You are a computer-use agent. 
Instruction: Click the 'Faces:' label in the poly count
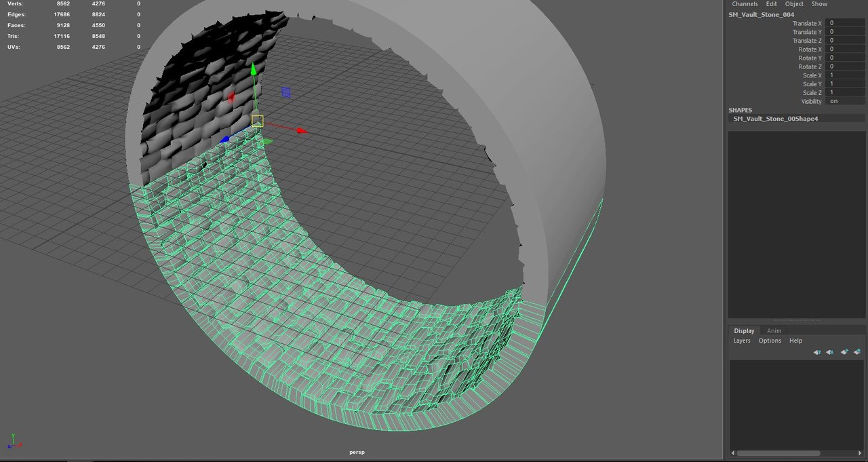(x=16, y=25)
